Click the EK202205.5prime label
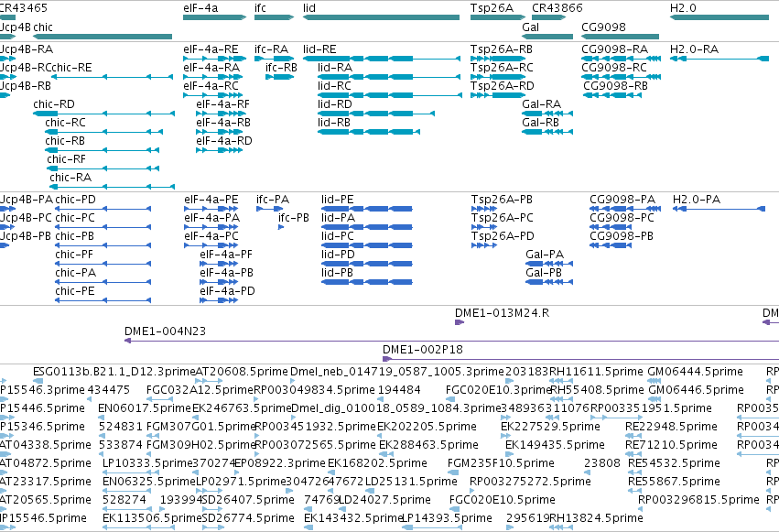The width and height of the screenshot is (779, 532). click(x=427, y=427)
